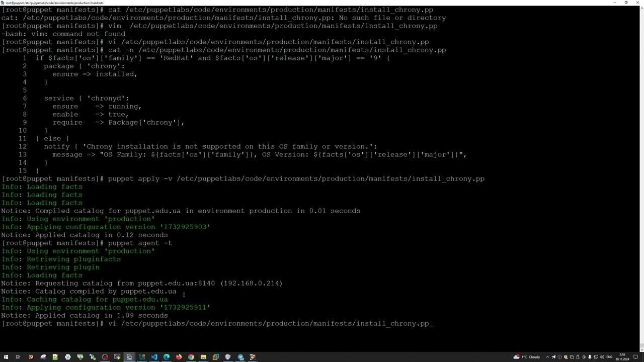The width and height of the screenshot is (644, 362).
Task: Click 'Catalog compiled by puppet.edu.ua' notice
Action: pos(89,291)
